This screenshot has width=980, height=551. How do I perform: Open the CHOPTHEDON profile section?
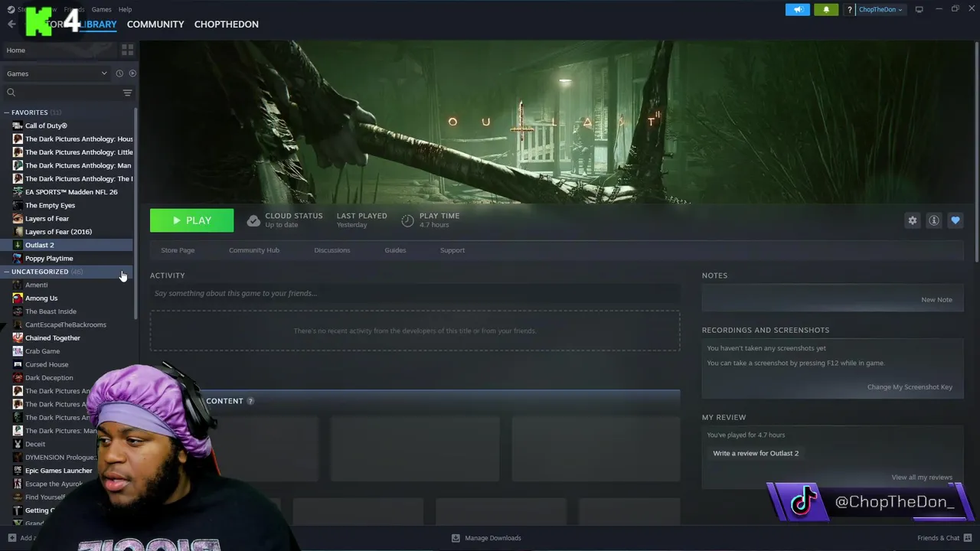click(226, 24)
